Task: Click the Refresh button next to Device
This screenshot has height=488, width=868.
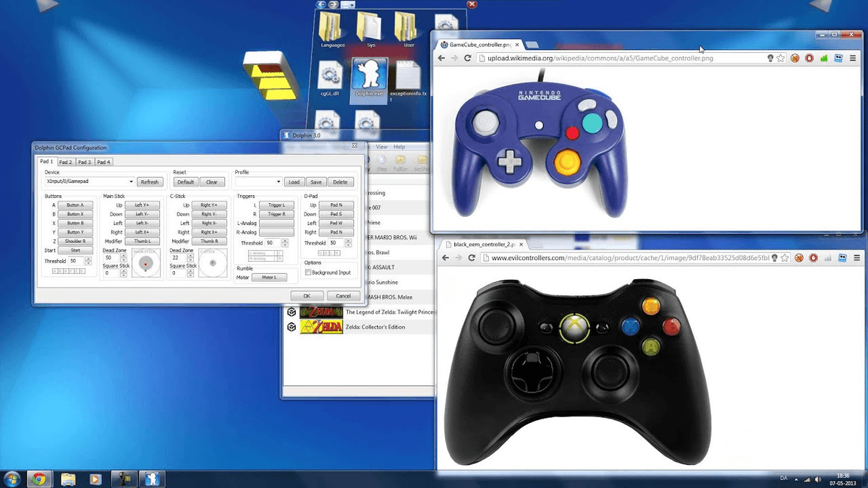Action: pos(150,181)
